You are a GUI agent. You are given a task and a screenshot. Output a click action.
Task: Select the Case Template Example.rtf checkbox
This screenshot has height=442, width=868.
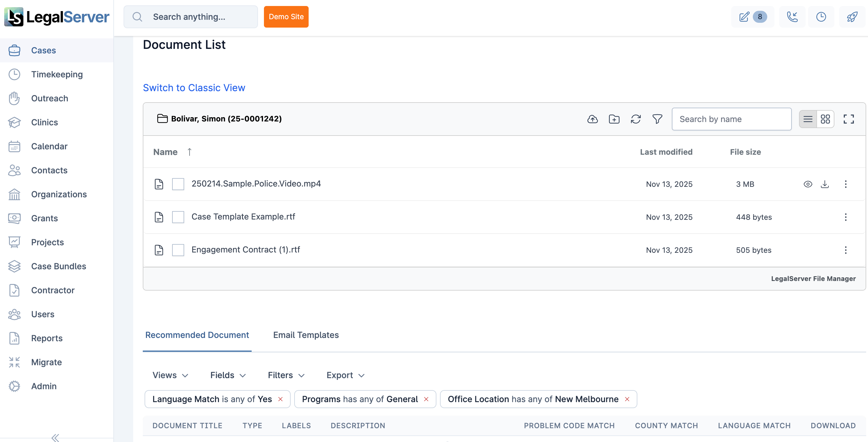pyautogui.click(x=178, y=217)
